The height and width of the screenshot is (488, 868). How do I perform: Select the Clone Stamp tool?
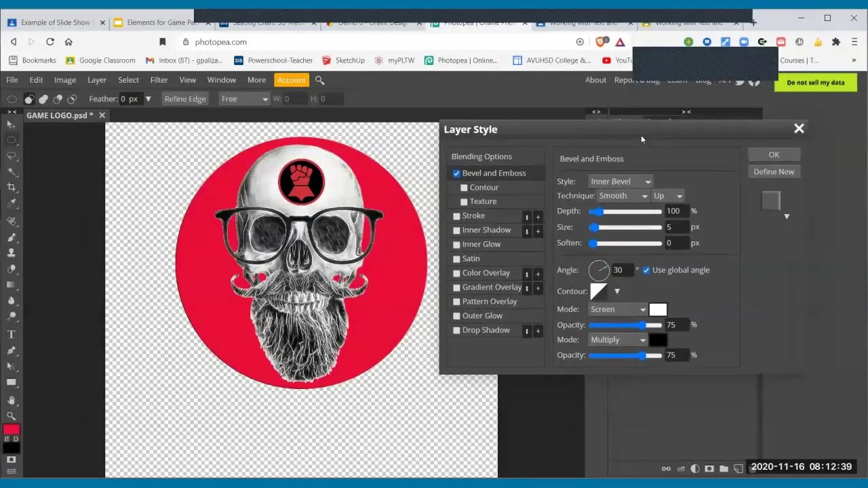tap(11, 253)
